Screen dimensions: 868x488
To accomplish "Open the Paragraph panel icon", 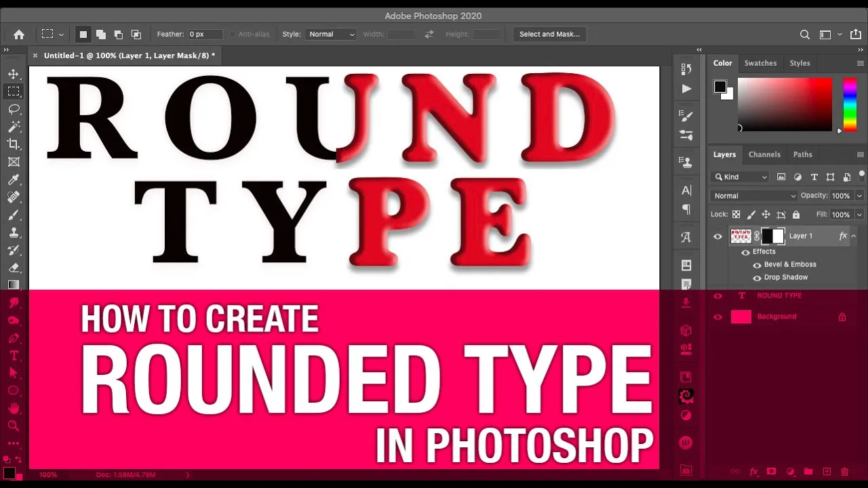I will click(686, 209).
